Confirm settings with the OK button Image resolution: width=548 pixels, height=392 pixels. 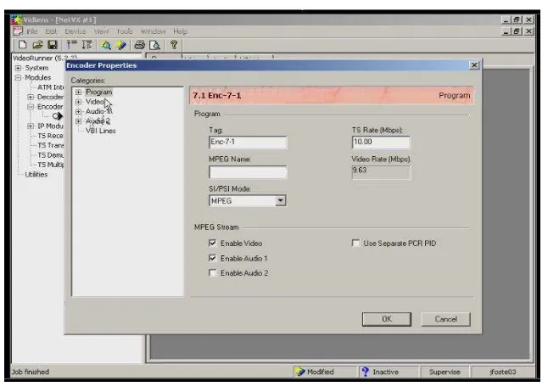(387, 319)
